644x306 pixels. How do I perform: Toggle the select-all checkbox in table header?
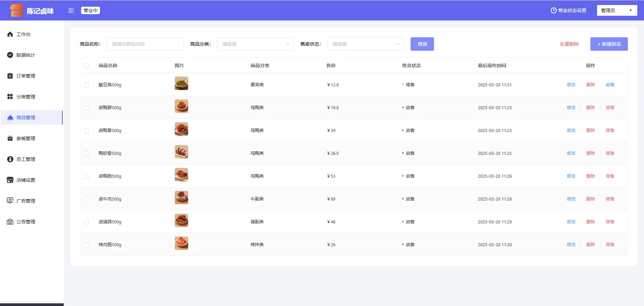click(x=87, y=66)
